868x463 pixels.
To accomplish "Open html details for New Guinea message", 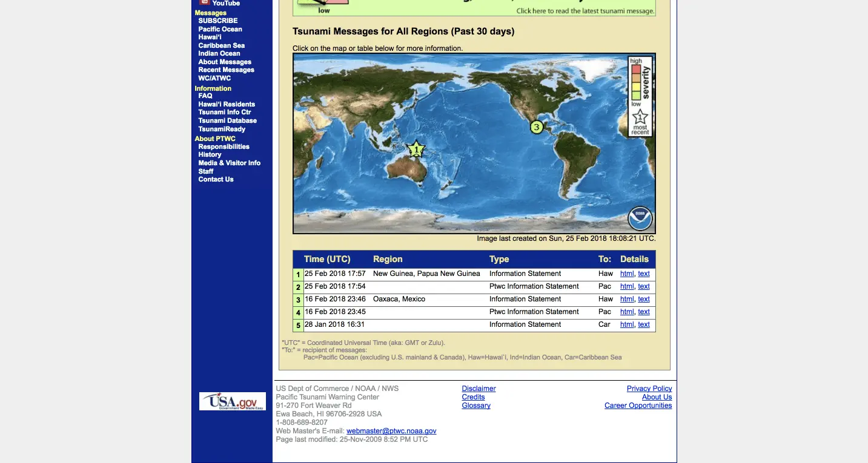I will (626, 274).
